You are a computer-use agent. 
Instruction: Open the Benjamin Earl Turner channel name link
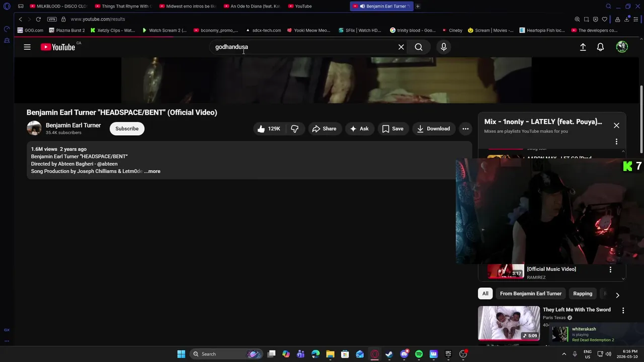point(73,125)
